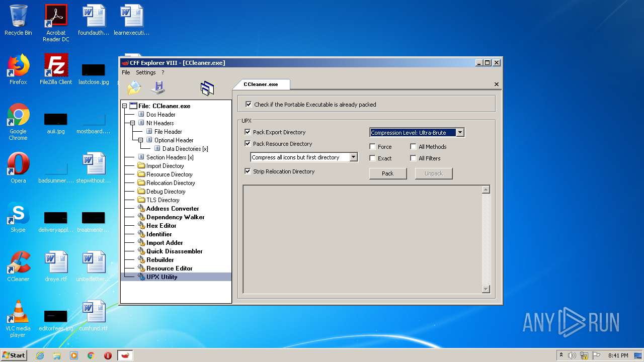644x362 pixels.
Task: Click the cascading windows toolbar icon
Action: (x=207, y=88)
